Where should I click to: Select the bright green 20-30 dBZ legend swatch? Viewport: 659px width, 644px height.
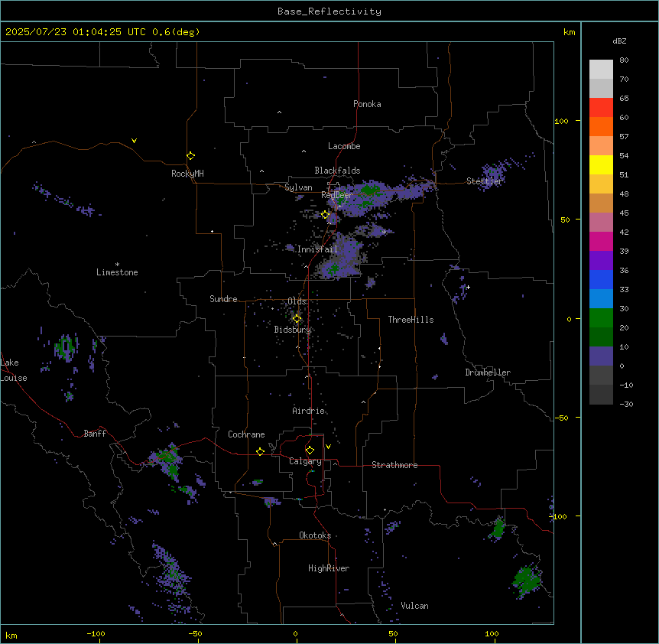tap(601, 318)
